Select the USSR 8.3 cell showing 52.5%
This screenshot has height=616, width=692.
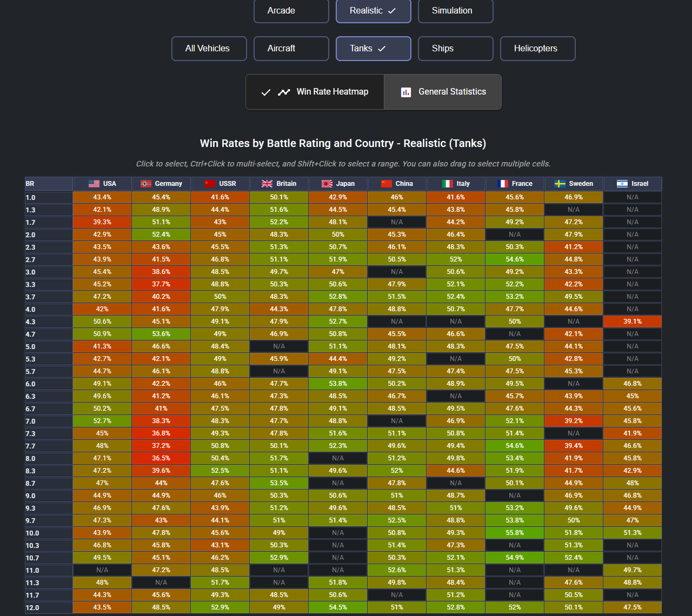220,471
